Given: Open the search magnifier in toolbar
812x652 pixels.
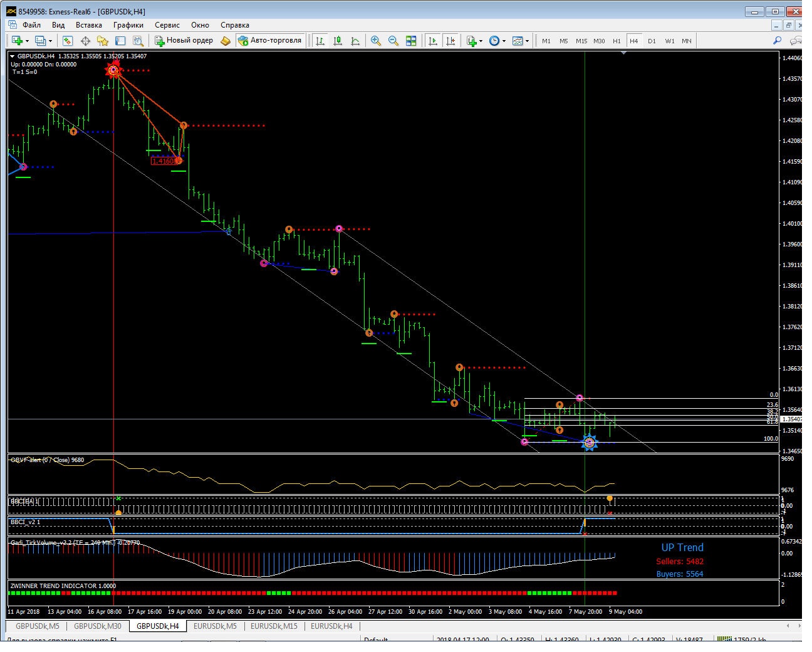Looking at the screenshot, I should coord(777,41).
